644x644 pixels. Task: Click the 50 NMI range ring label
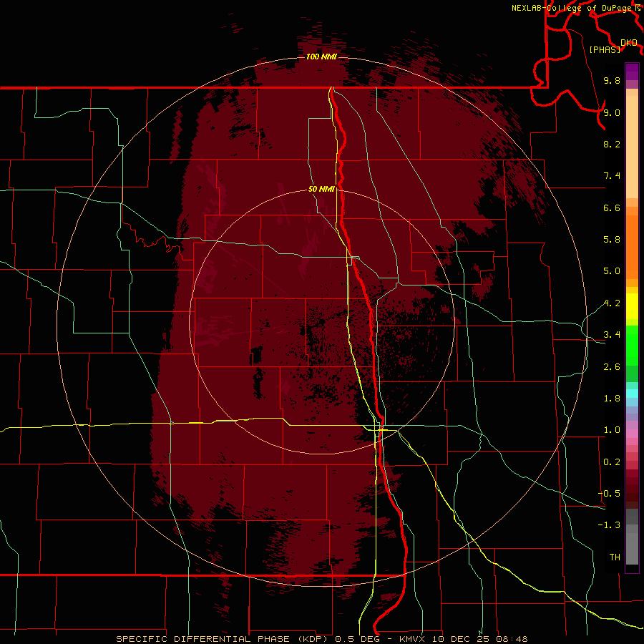pyautogui.click(x=321, y=189)
